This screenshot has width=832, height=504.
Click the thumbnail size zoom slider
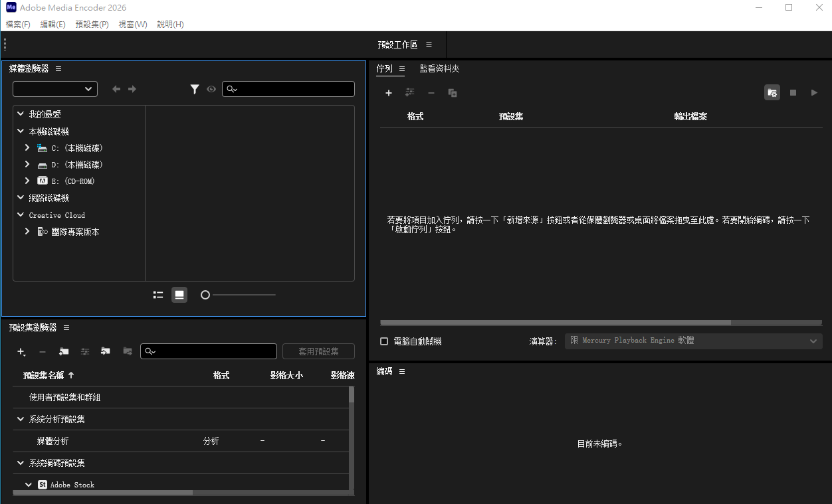click(x=238, y=295)
